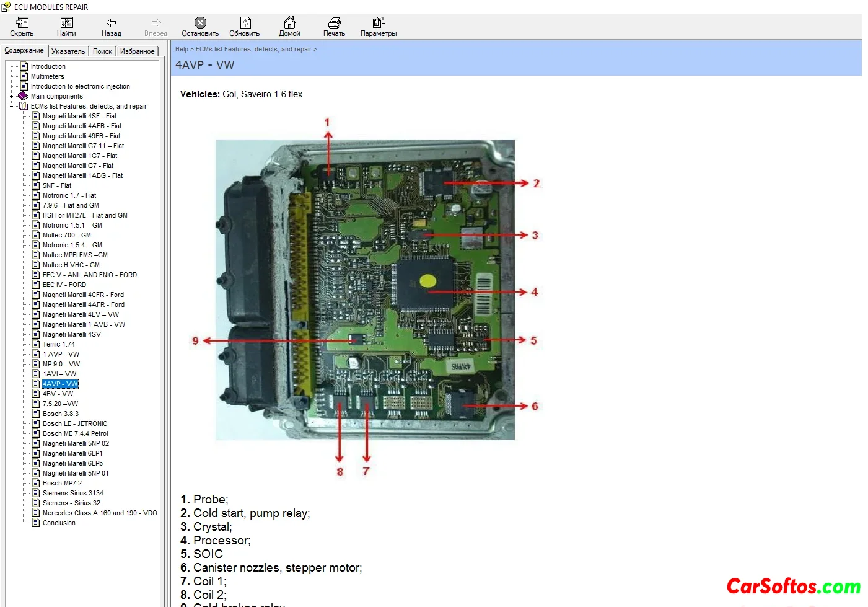The image size is (868, 607).
Task: Switch to the Указатель tab
Action: tap(68, 51)
